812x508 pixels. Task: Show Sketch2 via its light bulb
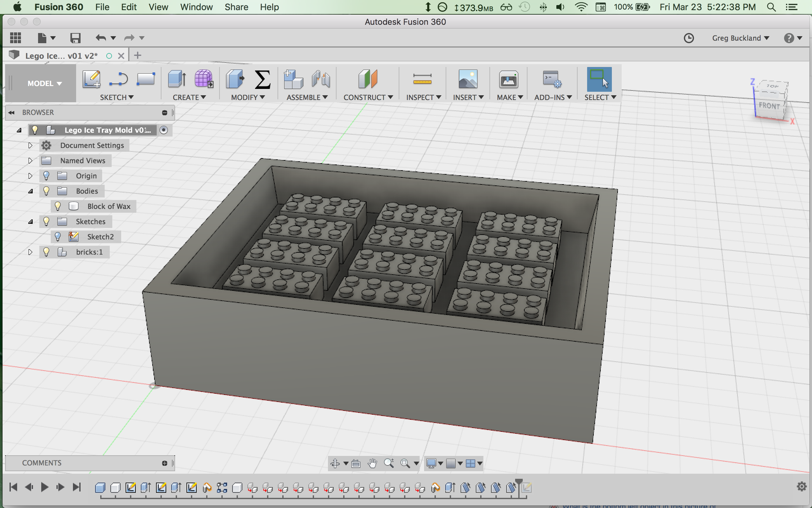(x=58, y=237)
